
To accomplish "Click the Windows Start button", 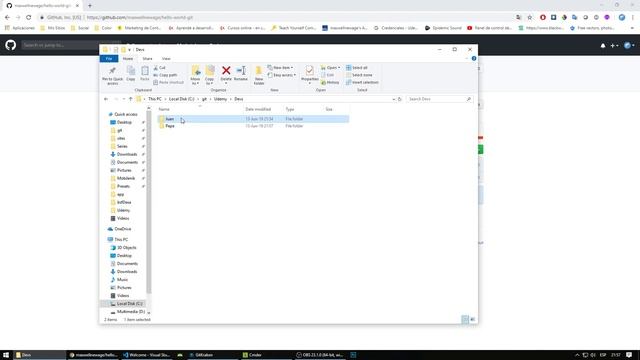I will [6, 355].
